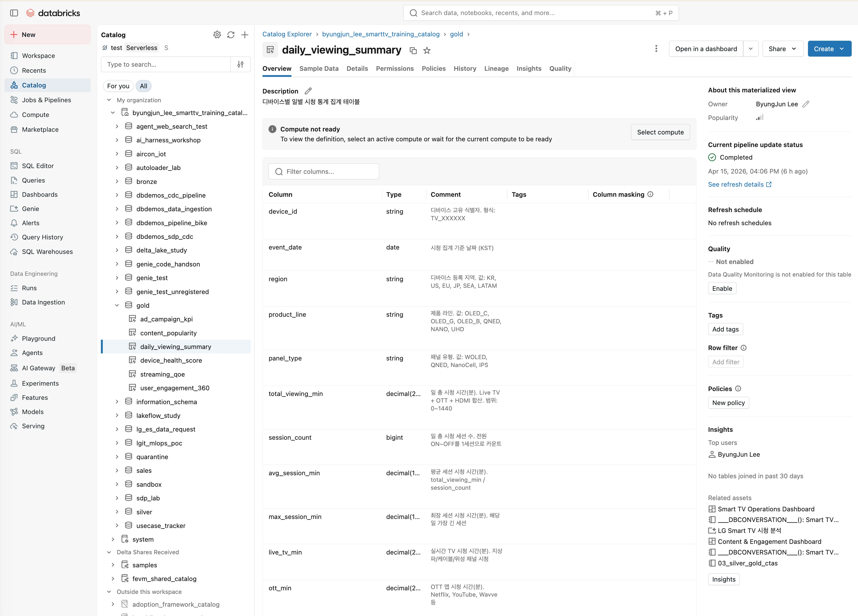Click New policy button
Image resolution: width=858 pixels, height=616 pixels.
728,403
